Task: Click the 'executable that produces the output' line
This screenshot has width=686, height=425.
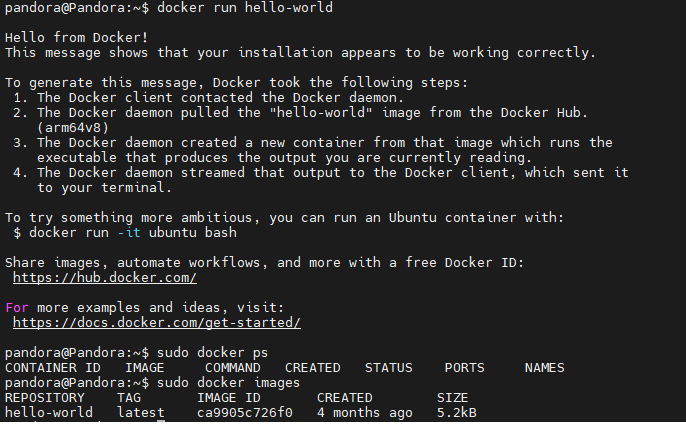Action: pyautogui.click(x=284, y=158)
